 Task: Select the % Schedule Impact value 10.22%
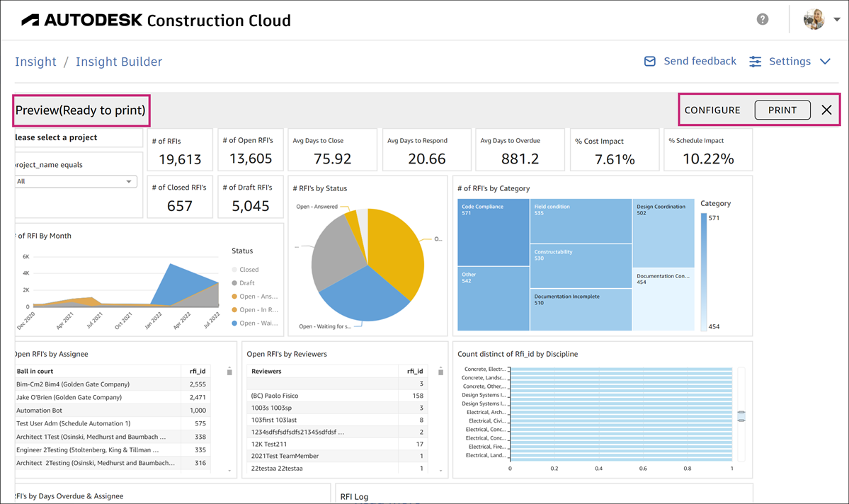708,159
